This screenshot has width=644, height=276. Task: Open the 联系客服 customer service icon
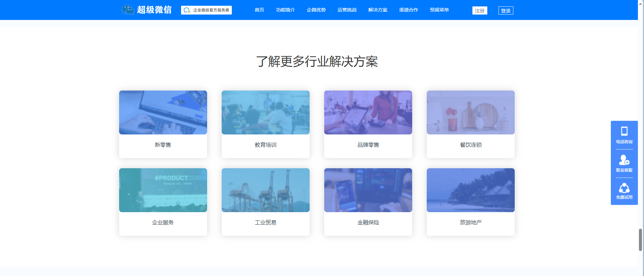pyautogui.click(x=624, y=160)
